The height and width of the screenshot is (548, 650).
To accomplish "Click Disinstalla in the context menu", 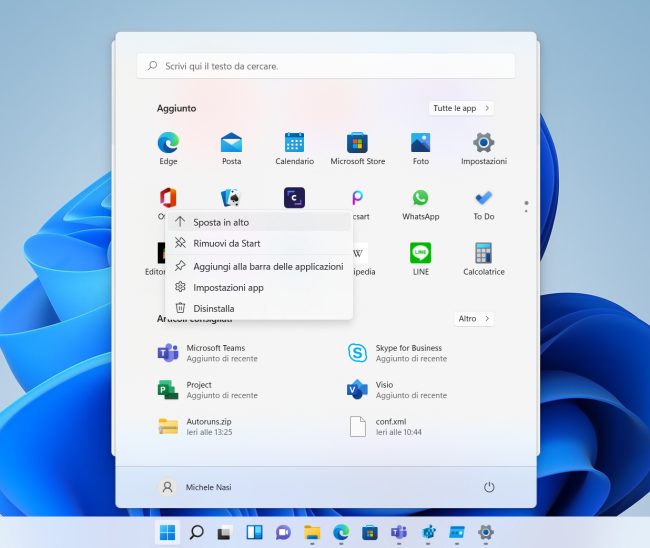I will [x=259, y=308].
